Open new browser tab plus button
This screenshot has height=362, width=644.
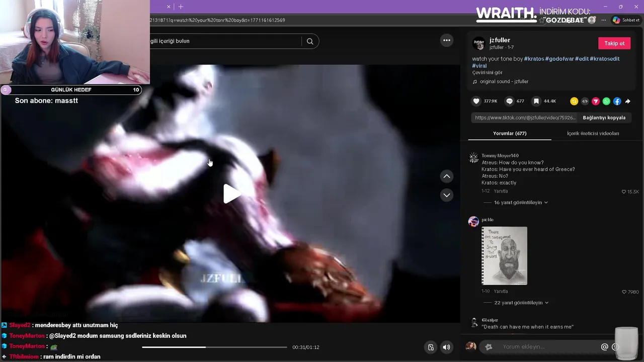181,7
